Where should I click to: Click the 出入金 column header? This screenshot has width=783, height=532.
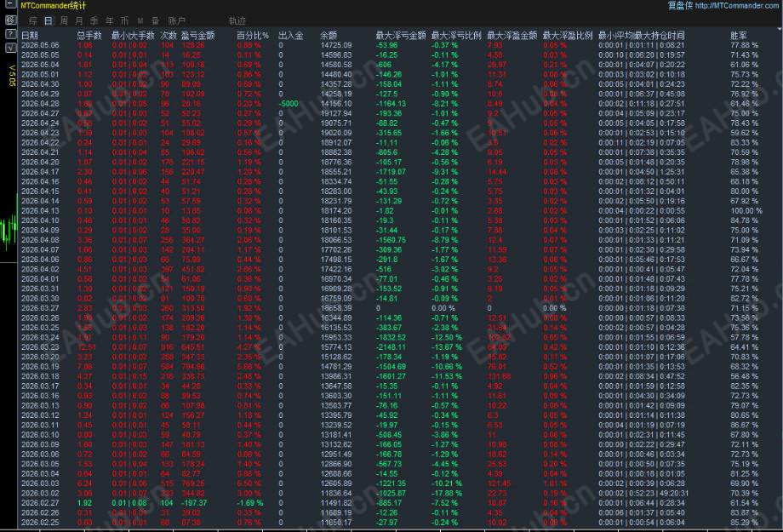click(290, 36)
